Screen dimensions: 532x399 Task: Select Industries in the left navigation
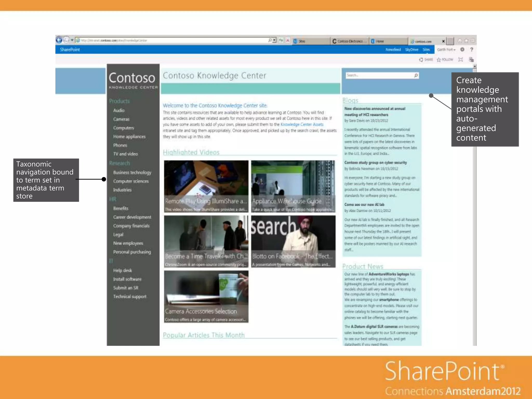point(122,190)
